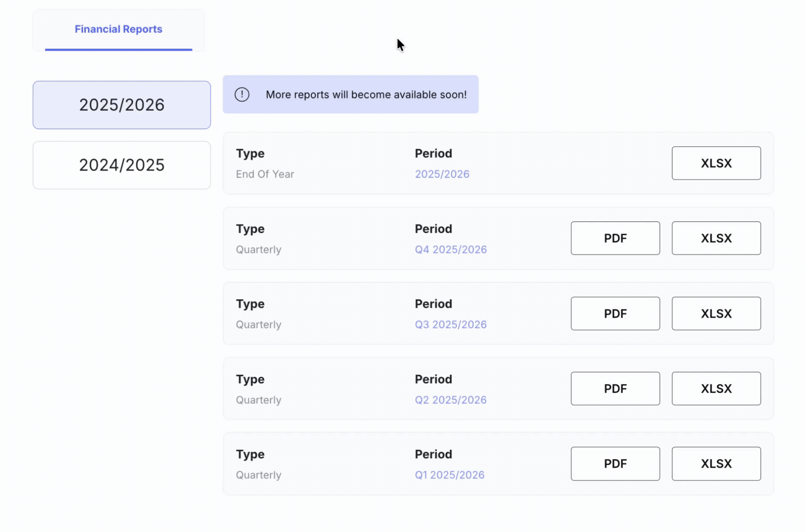
Task: Click 'Quarterly' in the Q1 2025/2026 row
Action: click(x=258, y=475)
